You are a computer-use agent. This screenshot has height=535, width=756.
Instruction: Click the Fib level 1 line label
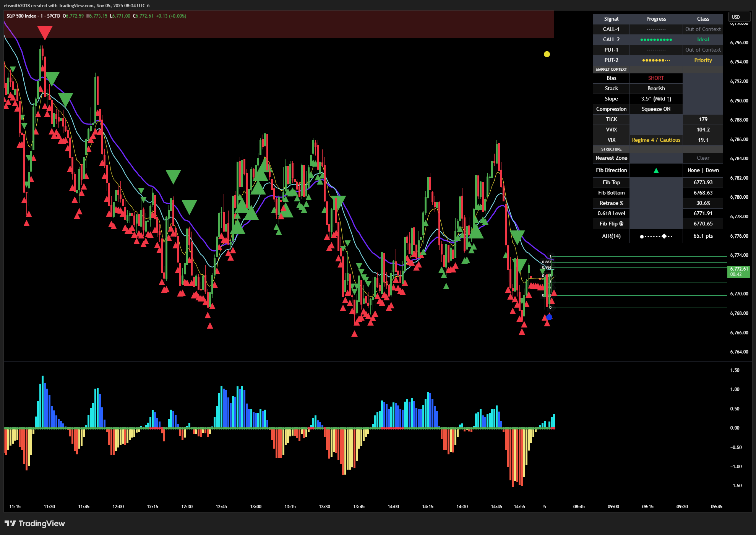point(550,256)
